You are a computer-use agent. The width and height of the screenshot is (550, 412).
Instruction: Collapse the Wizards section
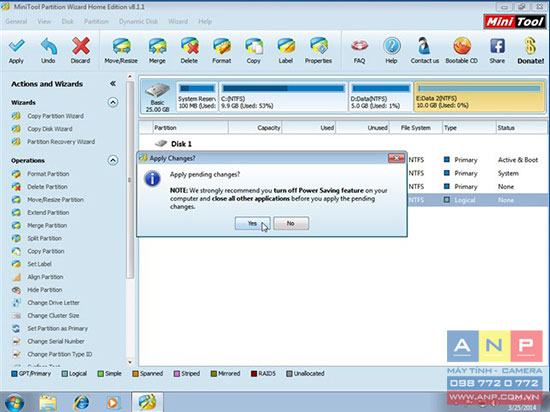click(x=113, y=102)
